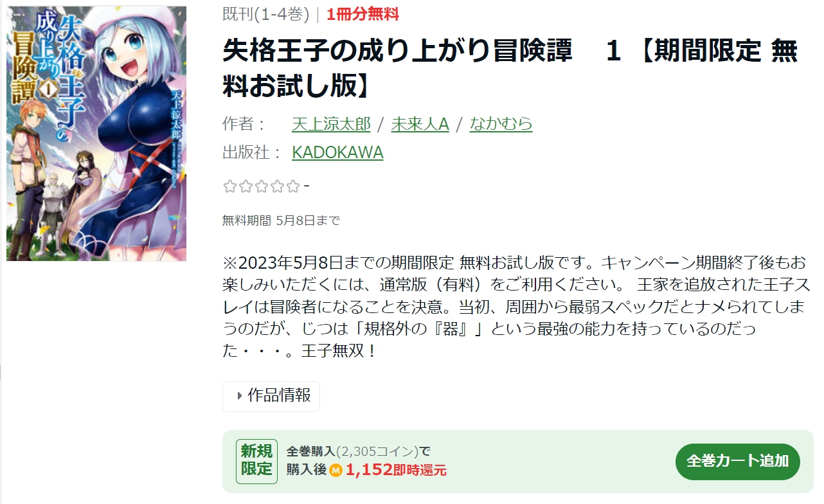Open author なかむら link

pyautogui.click(x=501, y=124)
